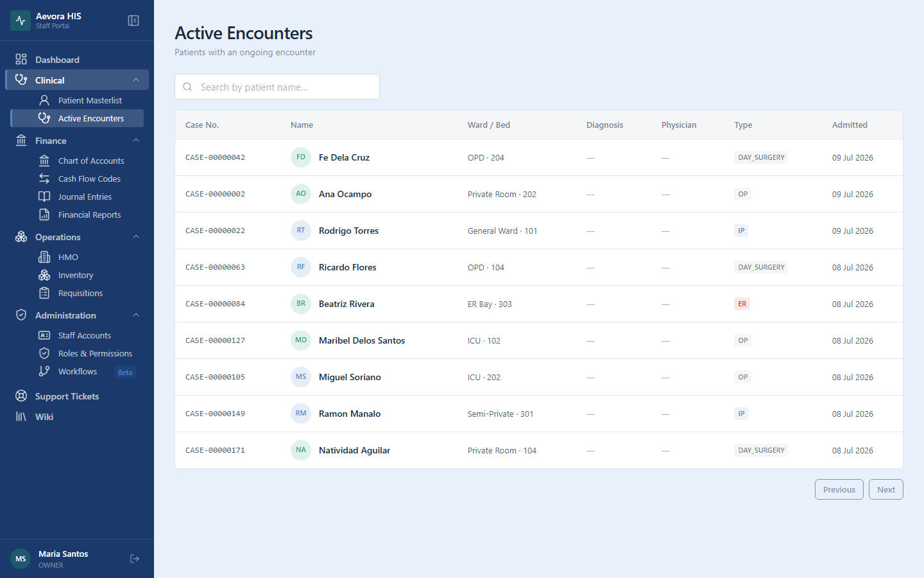
Task: Click the Dashboard grid icon
Action: tap(21, 60)
